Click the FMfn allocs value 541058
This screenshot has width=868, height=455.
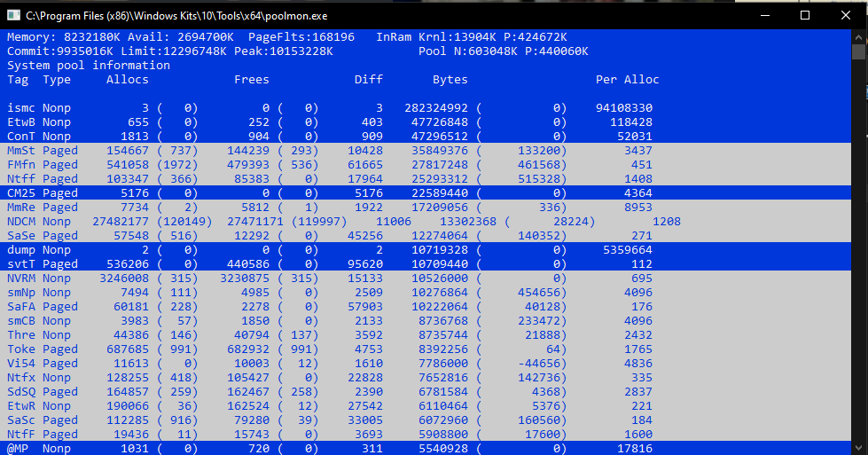point(128,165)
